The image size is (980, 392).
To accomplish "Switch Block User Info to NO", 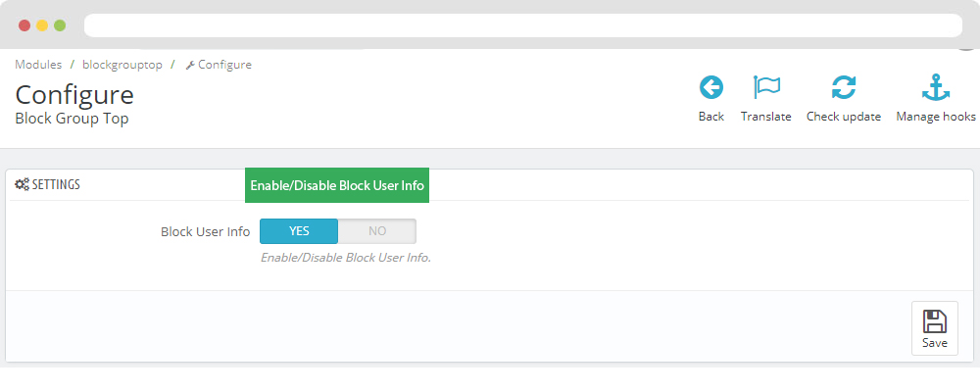I will tap(377, 231).
